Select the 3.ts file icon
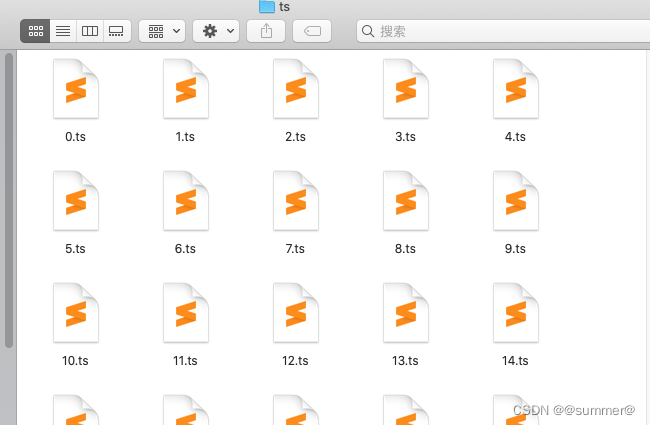The height and width of the screenshot is (425, 650). [x=406, y=89]
